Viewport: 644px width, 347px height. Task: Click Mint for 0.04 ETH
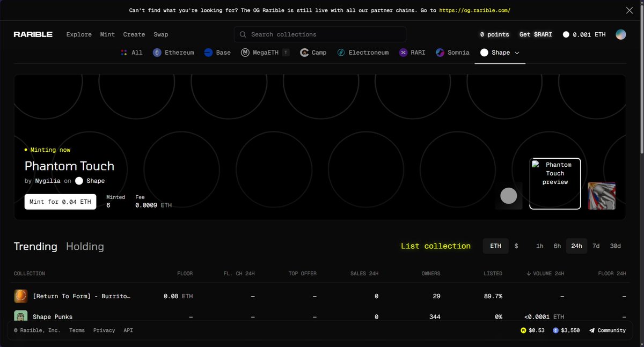60,202
